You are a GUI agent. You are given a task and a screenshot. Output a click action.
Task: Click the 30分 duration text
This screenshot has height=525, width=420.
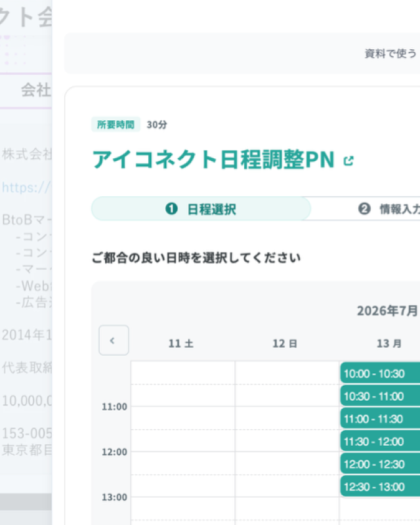[157, 125]
